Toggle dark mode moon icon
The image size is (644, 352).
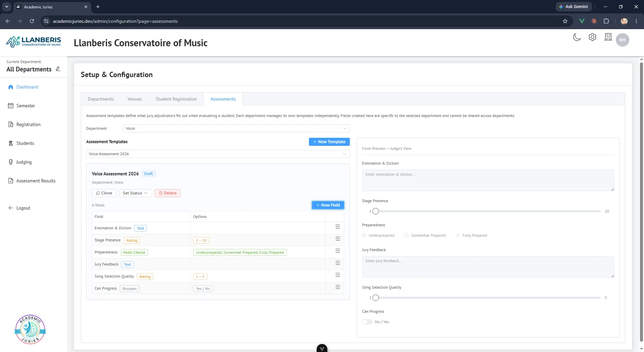point(577,37)
